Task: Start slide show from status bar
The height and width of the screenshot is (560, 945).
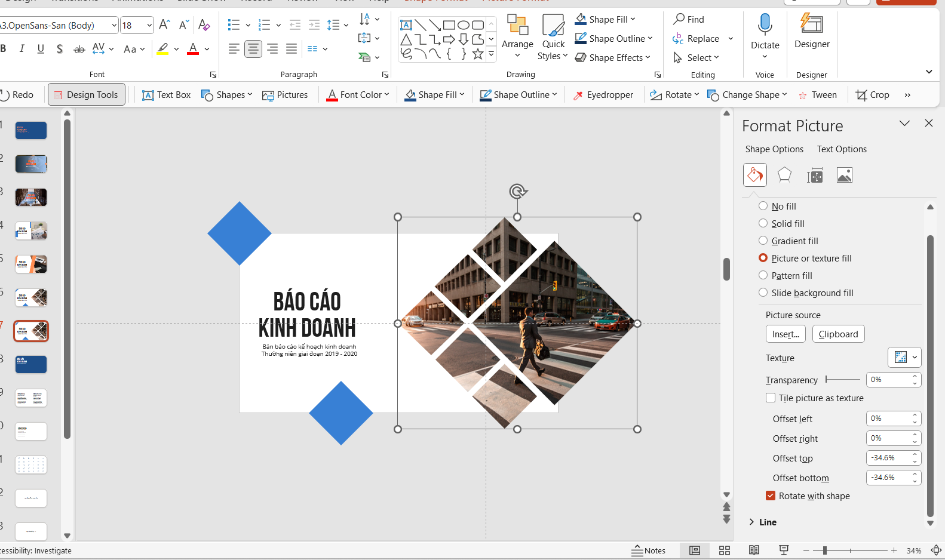Action: click(784, 550)
